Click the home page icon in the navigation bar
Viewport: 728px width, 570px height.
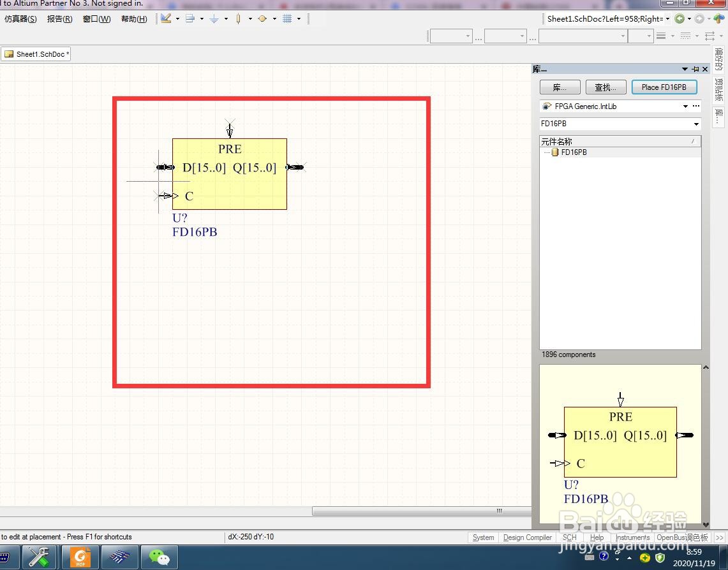click(x=718, y=19)
